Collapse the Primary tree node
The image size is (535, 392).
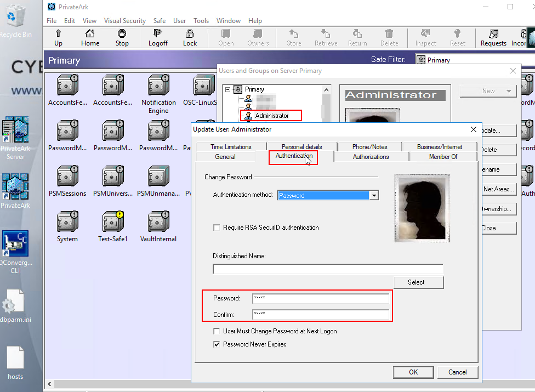coord(227,89)
